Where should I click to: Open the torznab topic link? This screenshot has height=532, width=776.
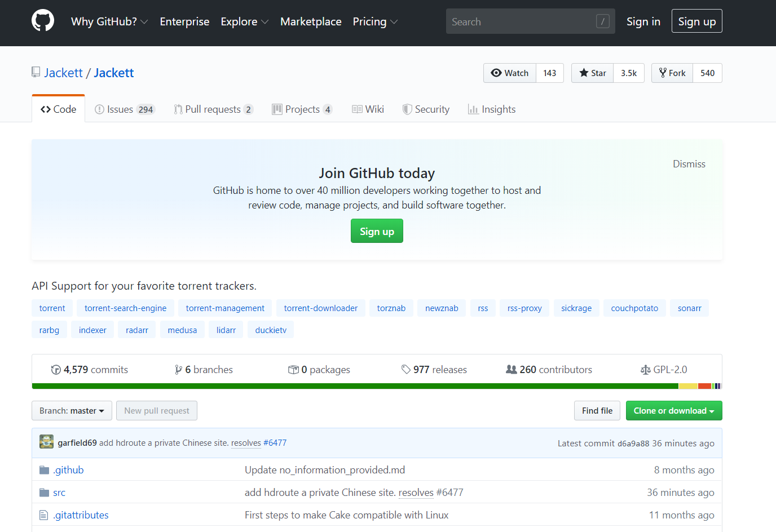[x=391, y=308]
